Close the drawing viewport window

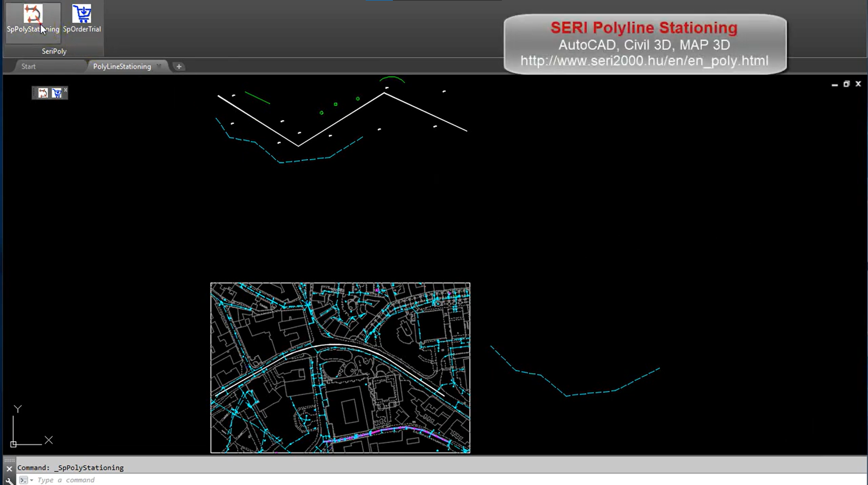(x=858, y=84)
